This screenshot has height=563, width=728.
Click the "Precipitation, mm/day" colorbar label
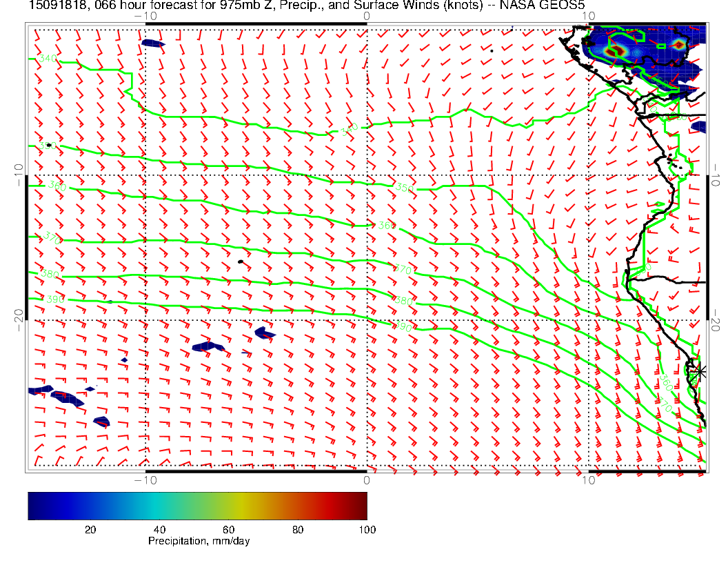coord(199,542)
